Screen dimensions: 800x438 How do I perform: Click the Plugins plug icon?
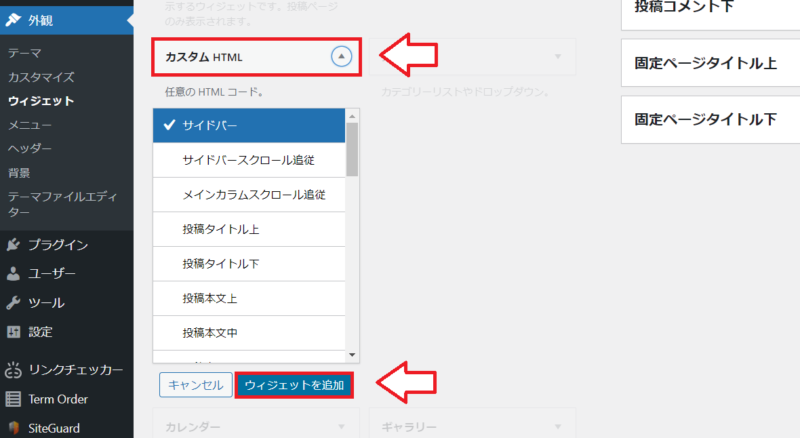coord(13,245)
